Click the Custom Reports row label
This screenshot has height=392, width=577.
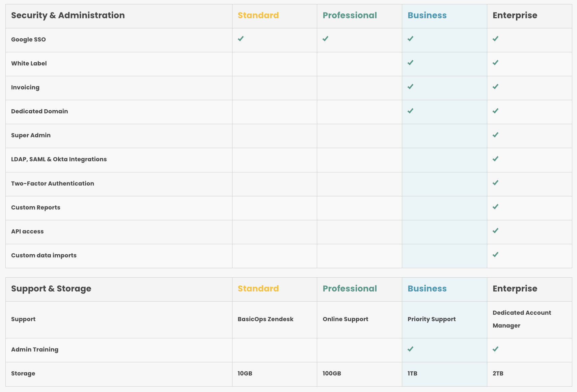(x=35, y=207)
